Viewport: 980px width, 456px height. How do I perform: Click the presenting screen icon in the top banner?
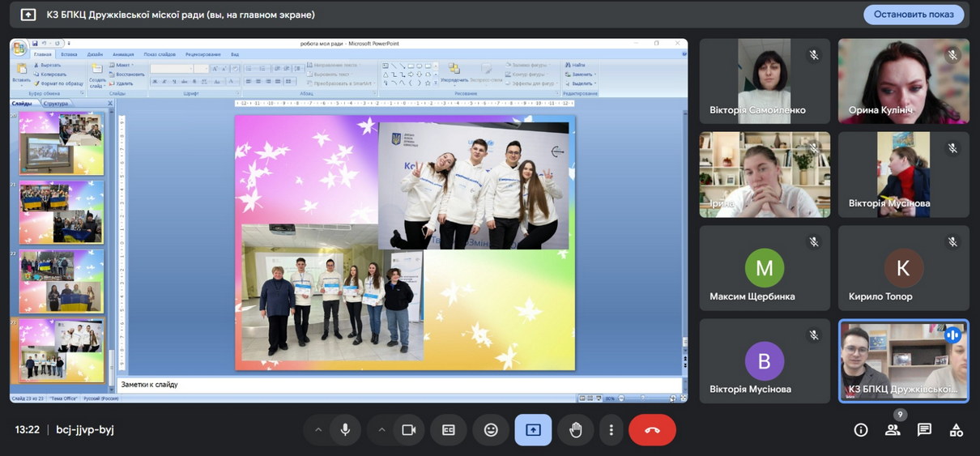[x=28, y=15]
